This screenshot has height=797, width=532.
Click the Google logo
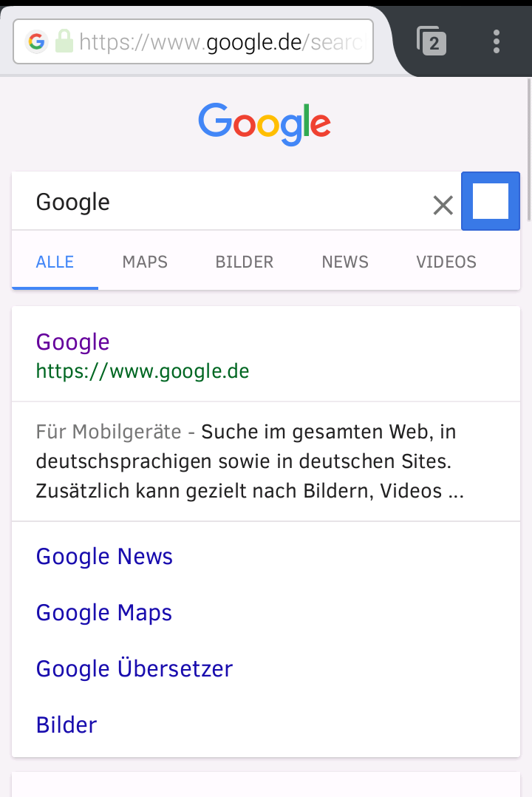[265, 124]
